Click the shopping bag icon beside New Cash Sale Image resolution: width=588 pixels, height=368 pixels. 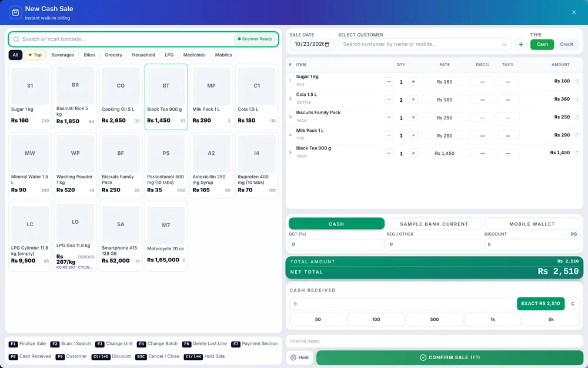15,12
